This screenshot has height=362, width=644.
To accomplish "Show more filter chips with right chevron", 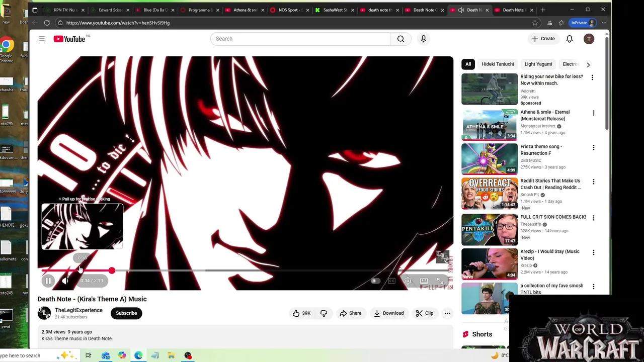I will click(588, 64).
